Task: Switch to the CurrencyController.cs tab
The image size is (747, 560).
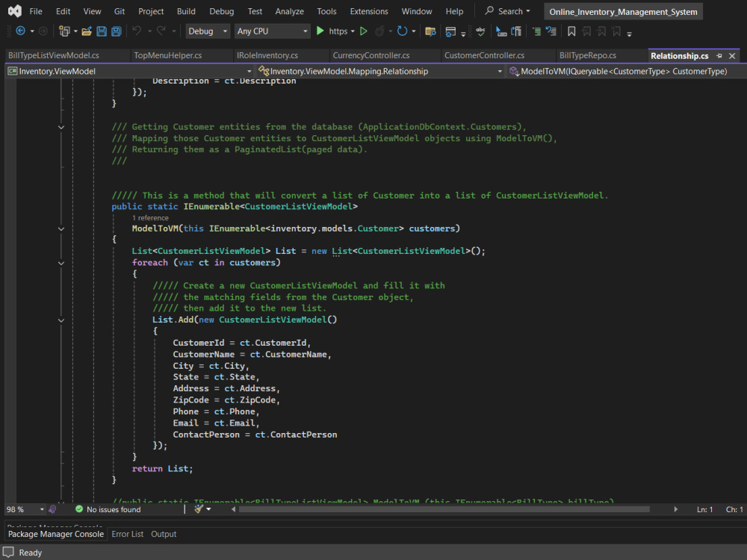Action: (x=371, y=55)
